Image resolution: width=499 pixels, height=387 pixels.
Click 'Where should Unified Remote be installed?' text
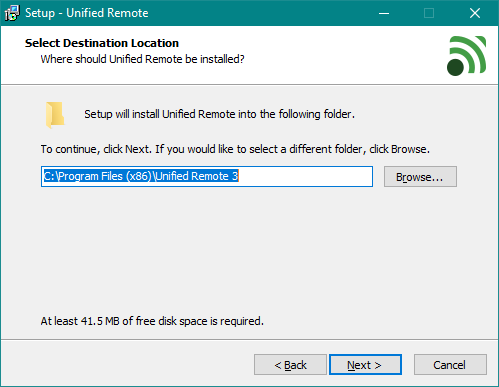[142, 59]
